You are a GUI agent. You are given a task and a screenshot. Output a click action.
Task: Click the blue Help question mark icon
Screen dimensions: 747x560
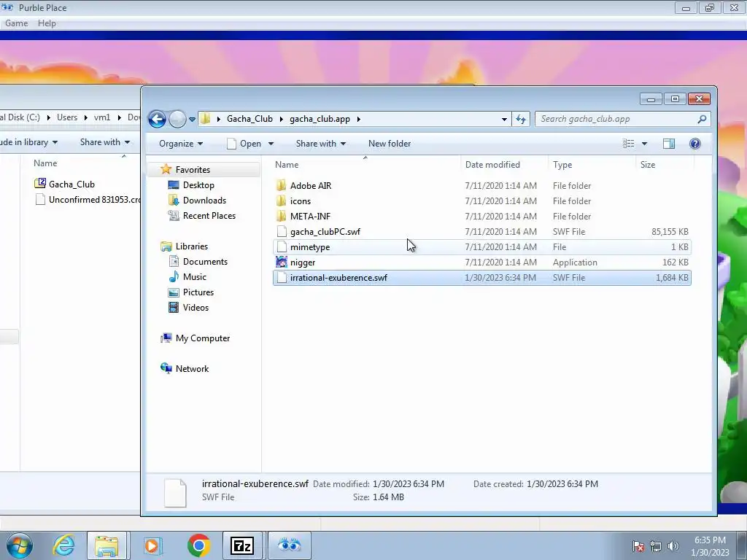point(695,144)
